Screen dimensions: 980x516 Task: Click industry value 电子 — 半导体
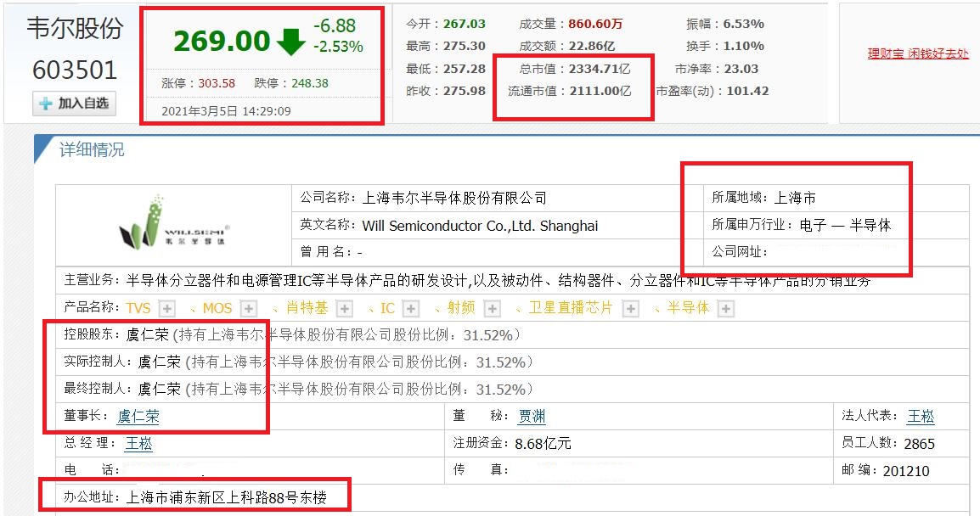(846, 225)
